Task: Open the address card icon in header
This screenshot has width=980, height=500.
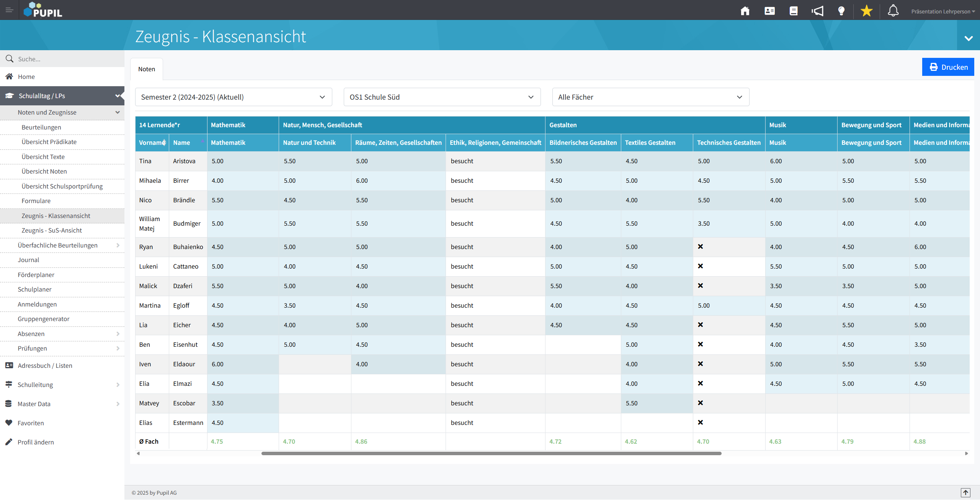Action: pyautogui.click(x=769, y=11)
